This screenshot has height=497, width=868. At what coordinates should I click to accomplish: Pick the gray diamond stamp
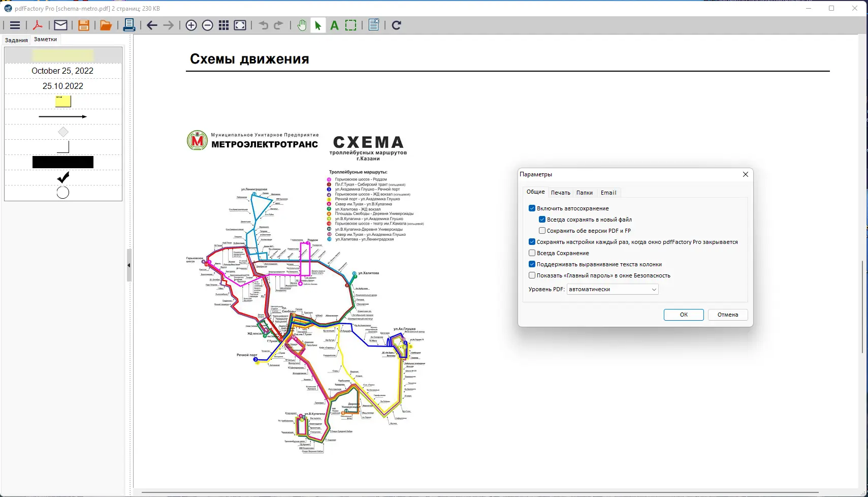[x=63, y=132]
